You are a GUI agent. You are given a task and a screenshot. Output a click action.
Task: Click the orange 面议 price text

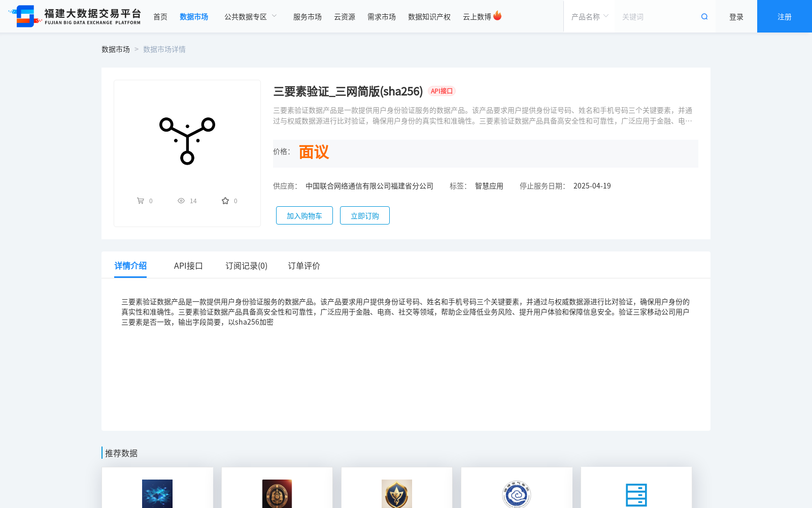[314, 152]
